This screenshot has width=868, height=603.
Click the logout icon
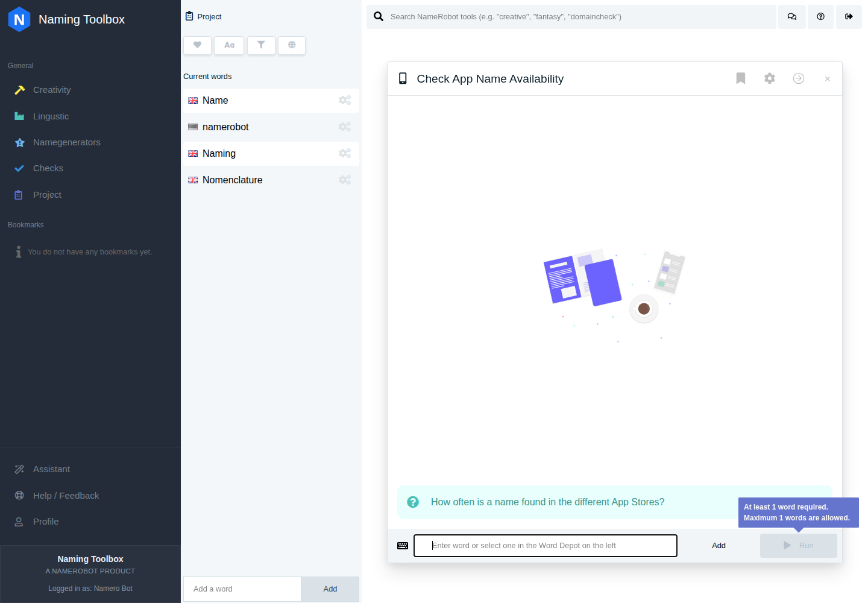click(849, 17)
